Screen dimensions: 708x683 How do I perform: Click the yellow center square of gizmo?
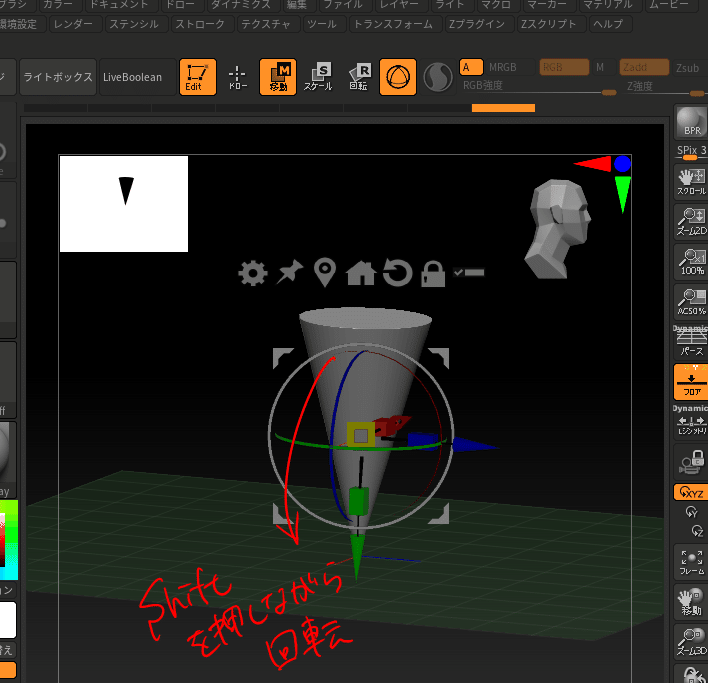[x=361, y=436]
